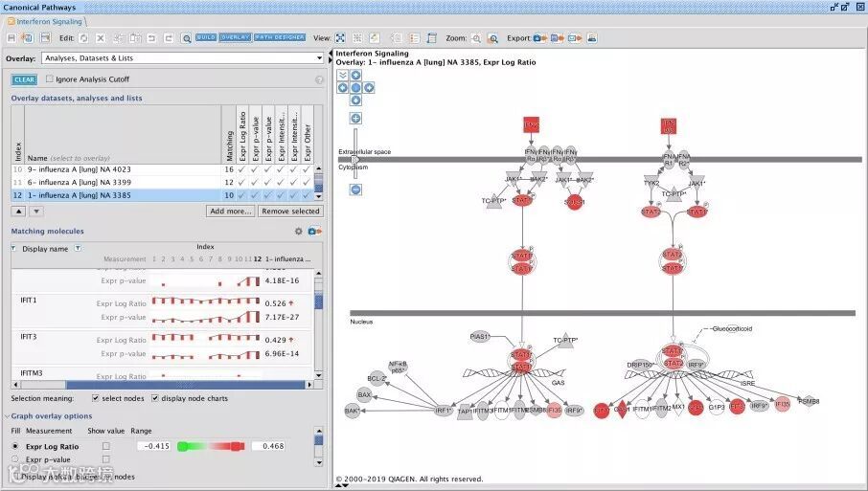
Task: Click the PATH DESIGNER toolbar button
Action: 280,37
